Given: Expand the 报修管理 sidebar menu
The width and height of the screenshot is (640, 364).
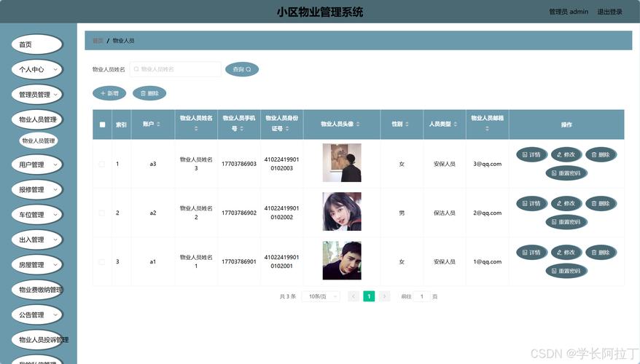Looking at the screenshot, I should (36, 189).
